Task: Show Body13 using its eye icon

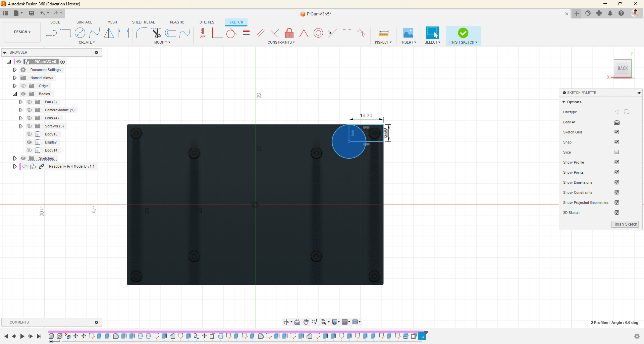Action: pyautogui.click(x=29, y=134)
